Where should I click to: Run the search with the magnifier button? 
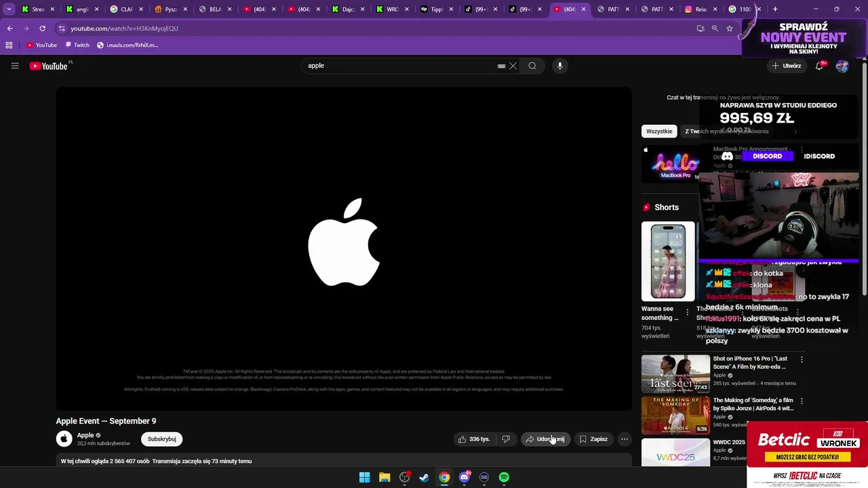[532, 66]
